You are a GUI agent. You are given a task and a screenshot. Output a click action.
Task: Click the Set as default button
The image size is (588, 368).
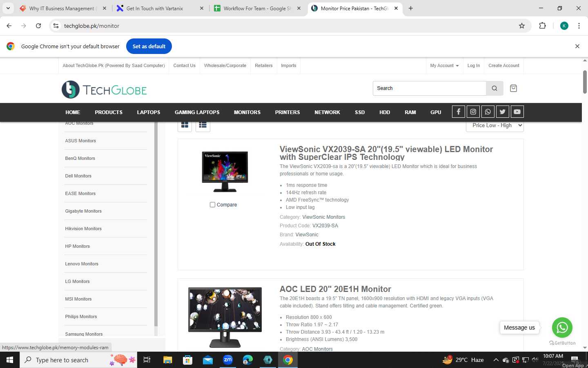point(149,46)
